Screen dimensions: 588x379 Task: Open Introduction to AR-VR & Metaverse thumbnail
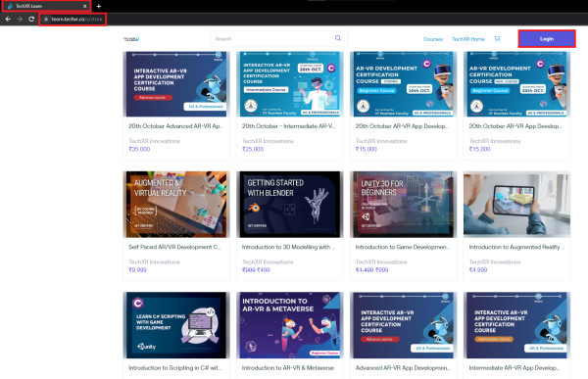pyautogui.click(x=289, y=325)
